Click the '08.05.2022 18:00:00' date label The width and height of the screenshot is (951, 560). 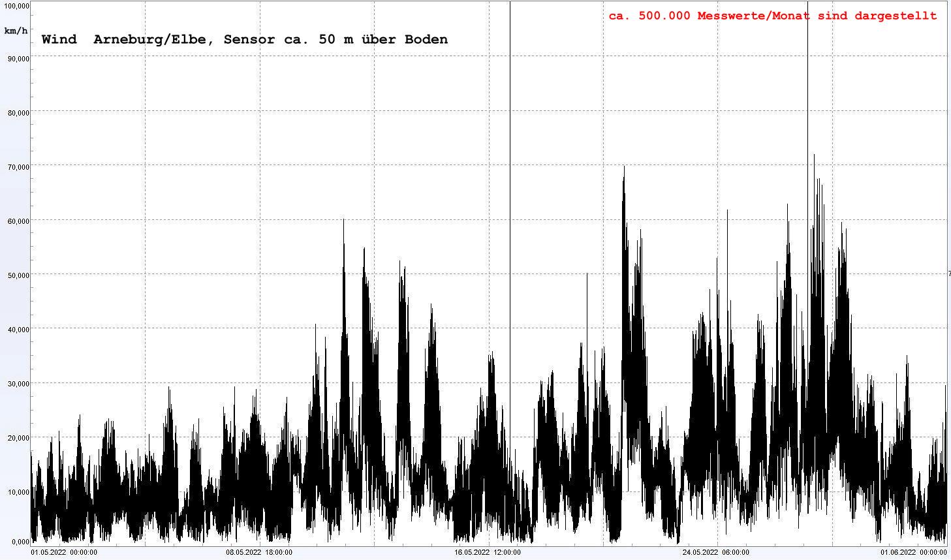click(x=259, y=552)
